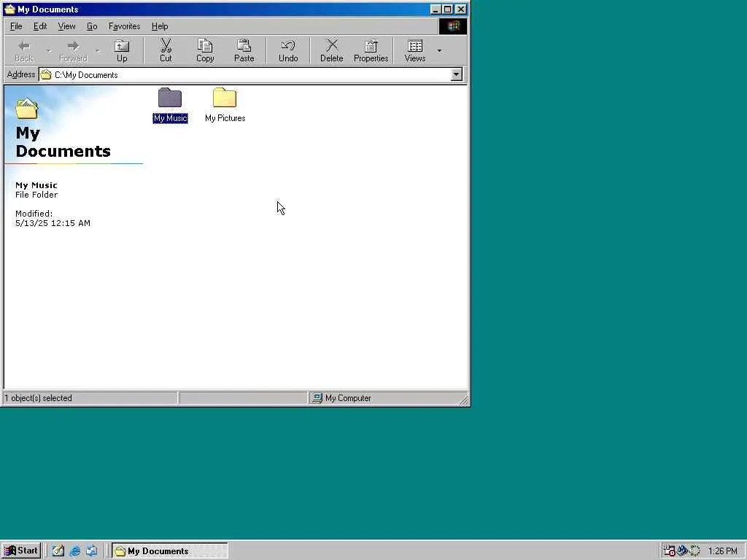Viewport: 747px width, 560px height.
Task: Click the title bar folder system icon
Action: 10,9
